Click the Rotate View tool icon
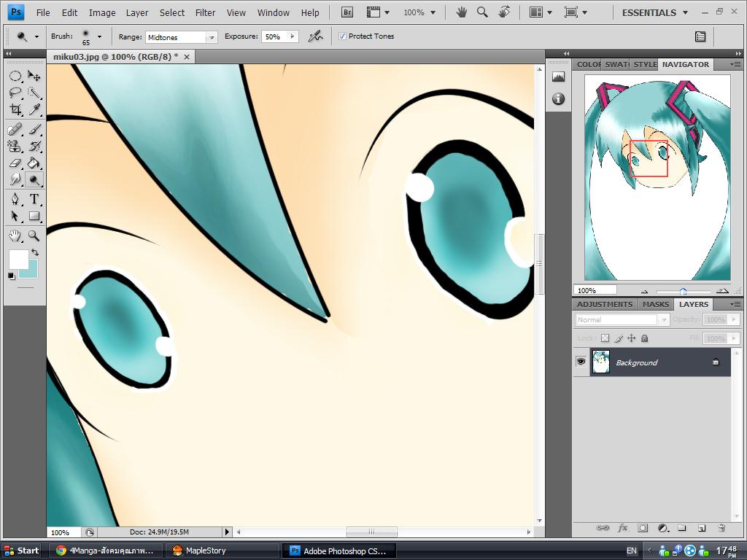Viewport: 747px width, 560px height. click(x=503, y=12)
